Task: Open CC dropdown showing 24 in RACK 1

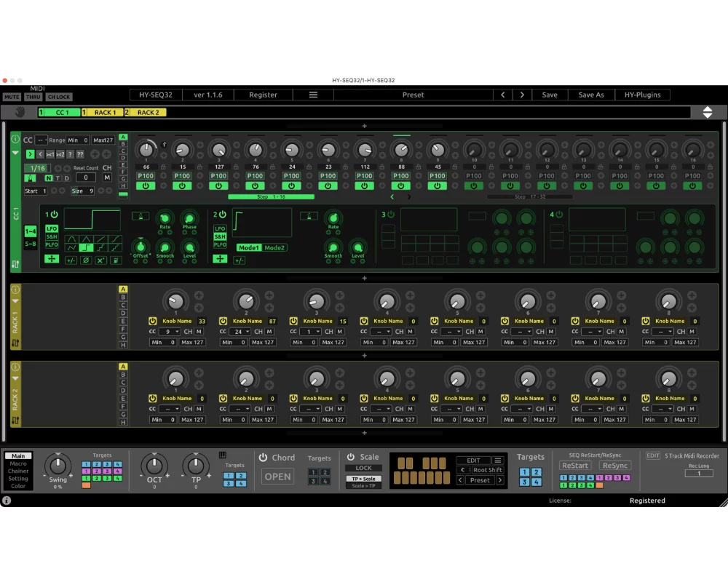Action: pos(240,332)
